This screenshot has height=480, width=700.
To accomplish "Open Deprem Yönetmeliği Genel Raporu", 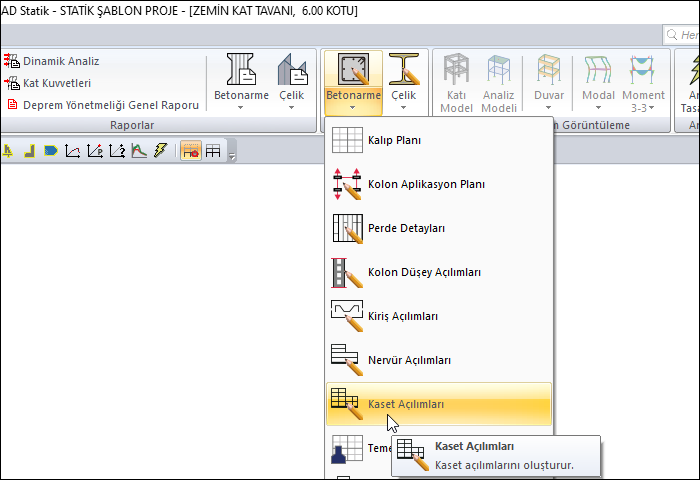I will pyautogui.click(x=102, y=105).
